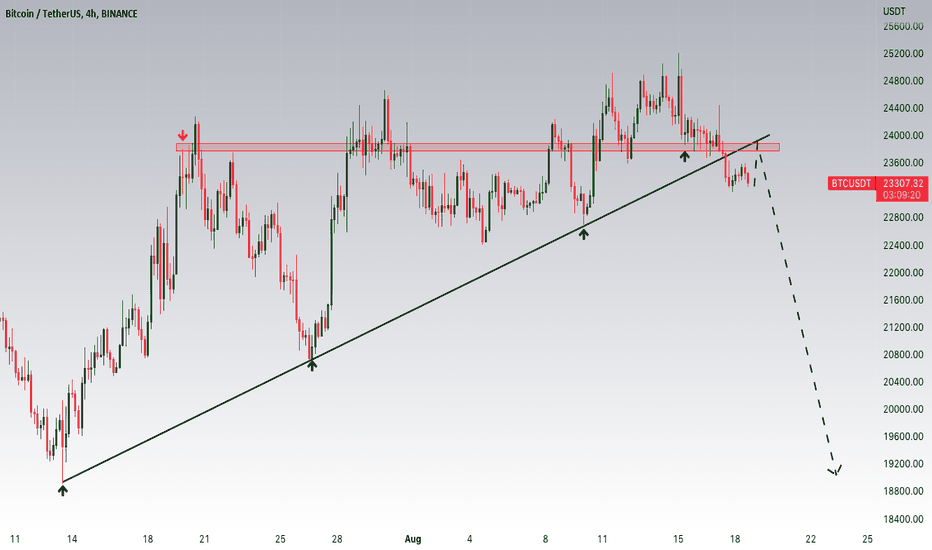
Task: Select the black ascending trendline drawing
Action: pyautogui.click(x=416, y=308)
